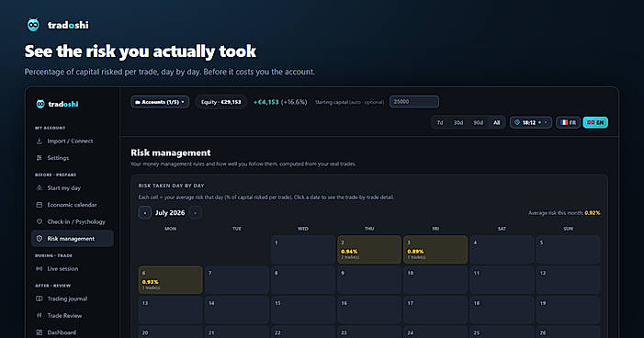Click the Settings sliders icon

[40, 158]
